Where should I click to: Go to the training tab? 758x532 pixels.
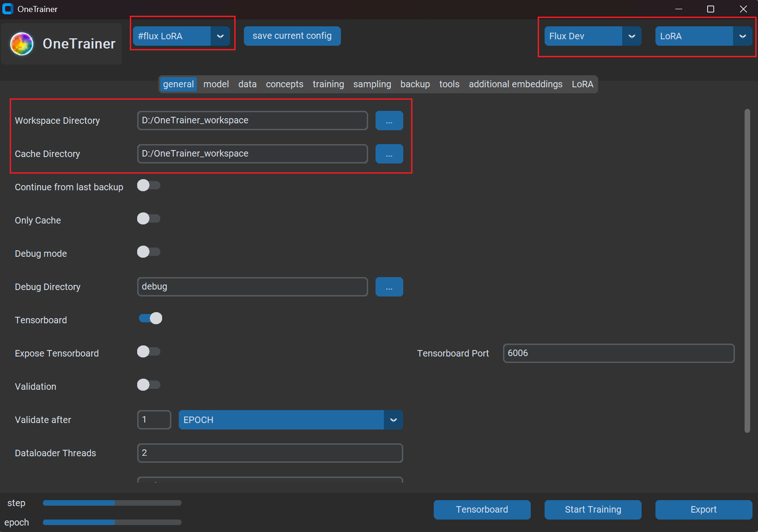point(328,84)
